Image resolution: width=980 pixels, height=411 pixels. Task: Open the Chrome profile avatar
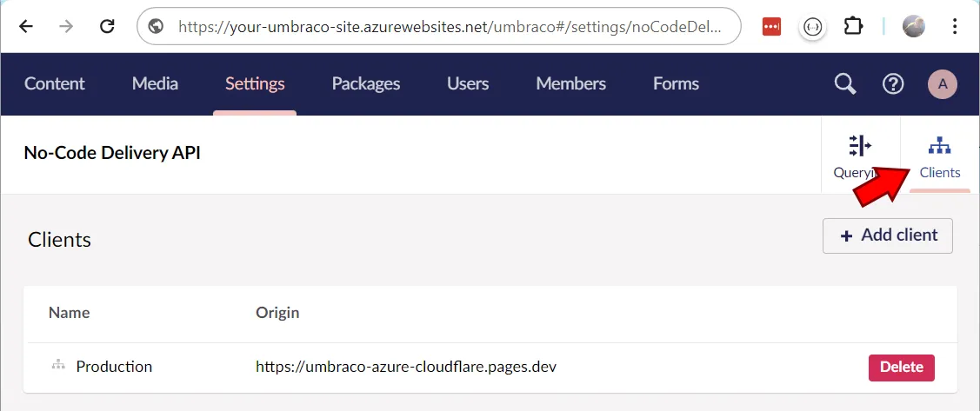tap(914, 26)
